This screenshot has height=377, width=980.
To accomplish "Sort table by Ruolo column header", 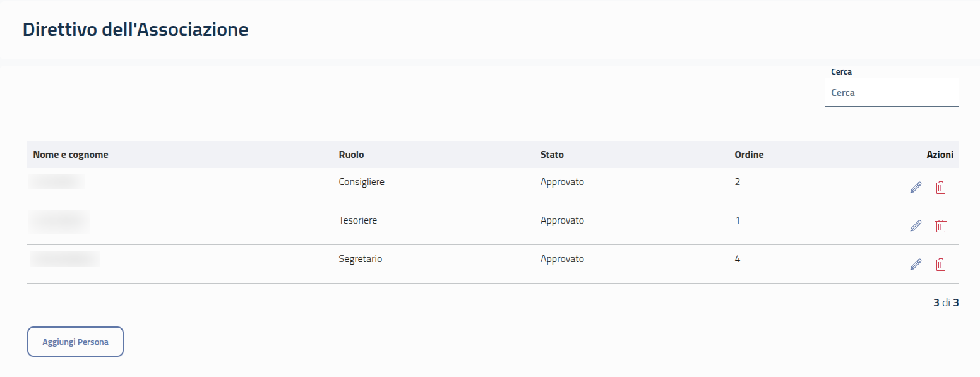I will pos(351,155).
